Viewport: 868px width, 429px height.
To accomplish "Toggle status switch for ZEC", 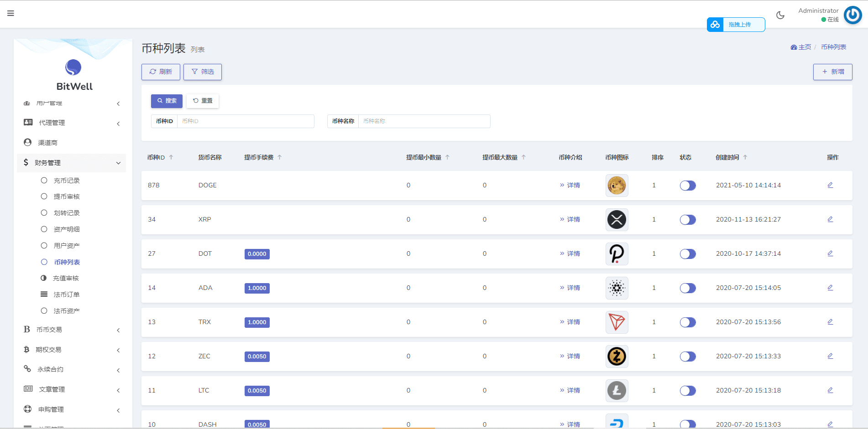I will coord(688,357).
